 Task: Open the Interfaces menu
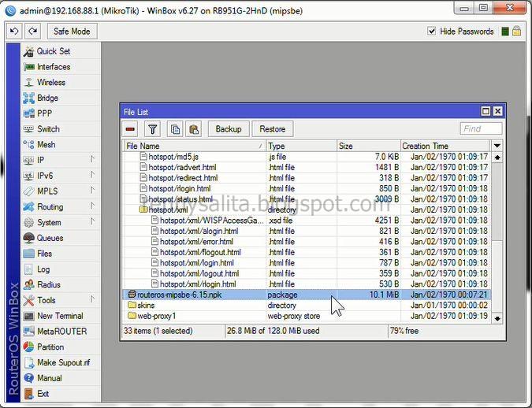click(x=54, y=67)
